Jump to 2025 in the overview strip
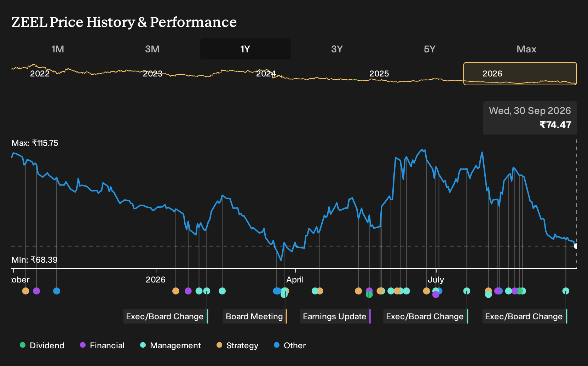Screen dimensions: 588x366 [x=379, y=74]
